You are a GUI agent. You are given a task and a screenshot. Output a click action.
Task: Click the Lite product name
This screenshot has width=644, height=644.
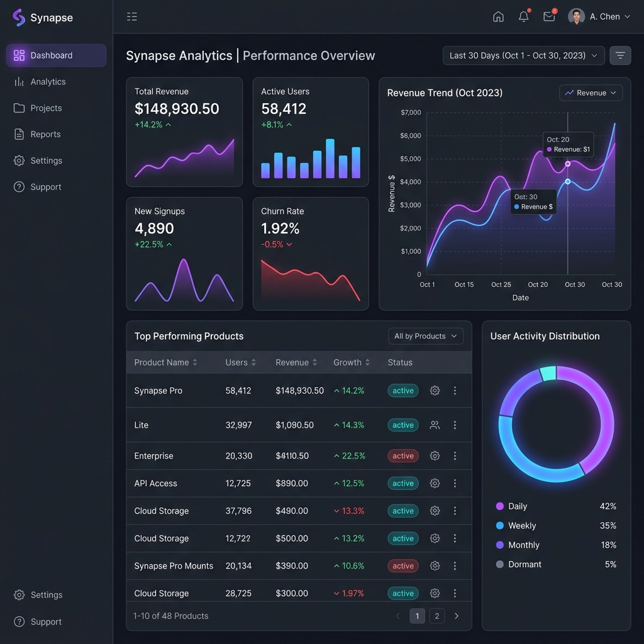point(142,425)
